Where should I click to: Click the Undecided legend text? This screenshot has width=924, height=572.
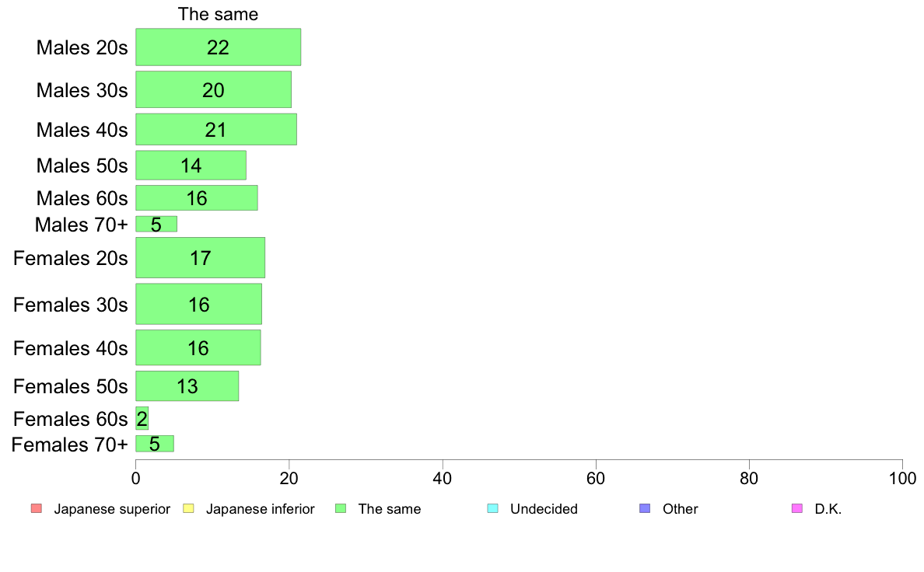(x=544, y=509)
